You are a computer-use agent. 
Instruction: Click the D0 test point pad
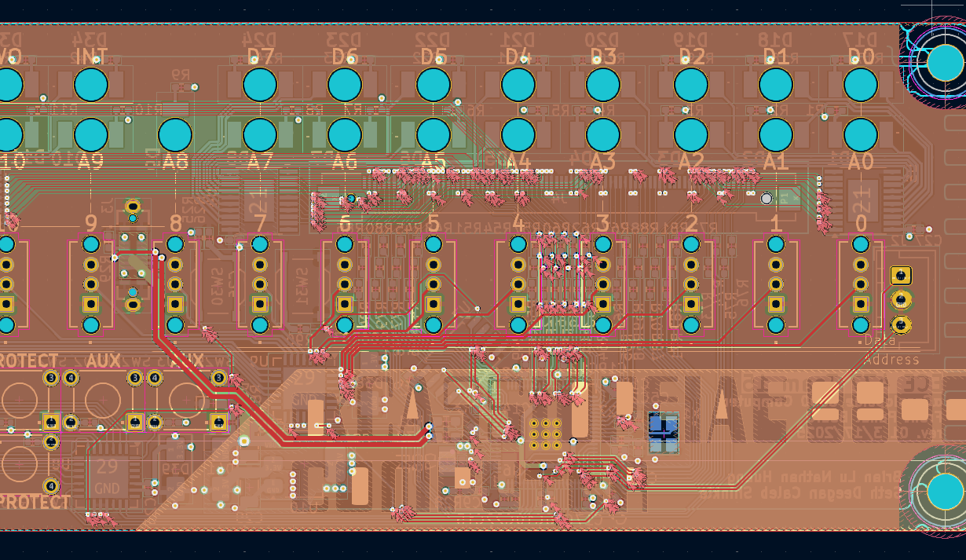coord(861,85)
